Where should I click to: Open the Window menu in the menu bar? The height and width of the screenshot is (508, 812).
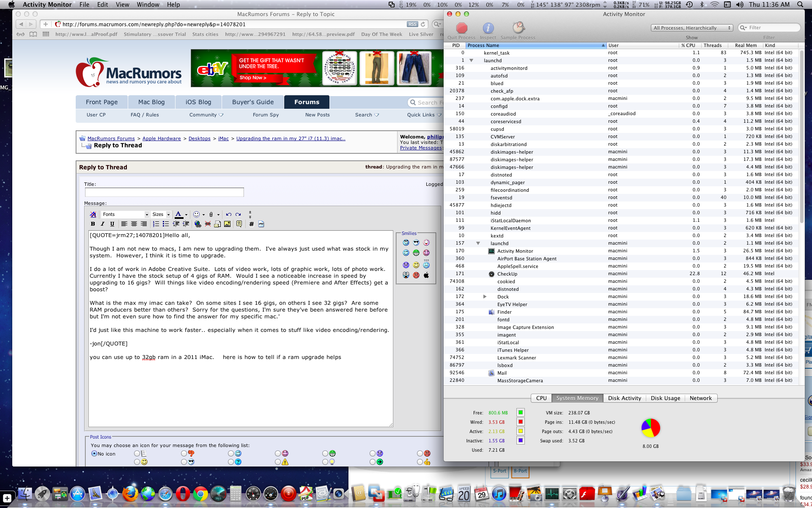click(148, 5)
